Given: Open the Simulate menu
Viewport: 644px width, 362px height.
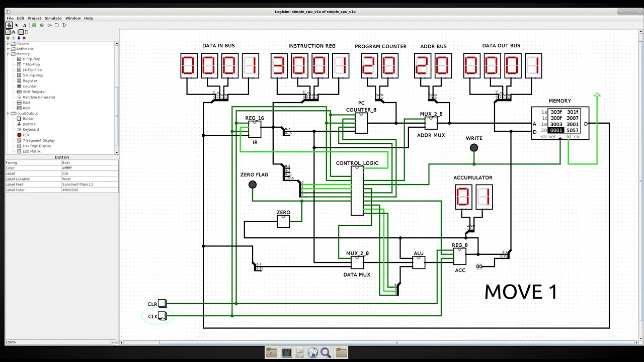Looking at the screenshot, I should click(x=53, y=18).
